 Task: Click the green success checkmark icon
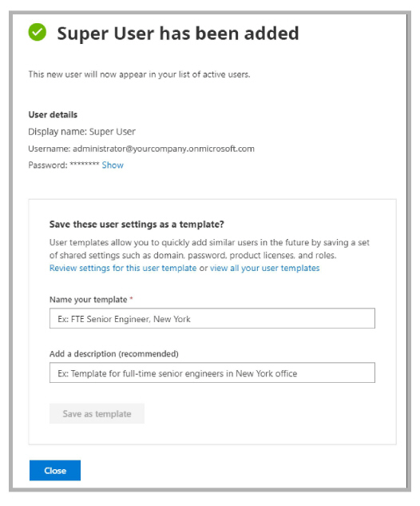tap(38, 32)
